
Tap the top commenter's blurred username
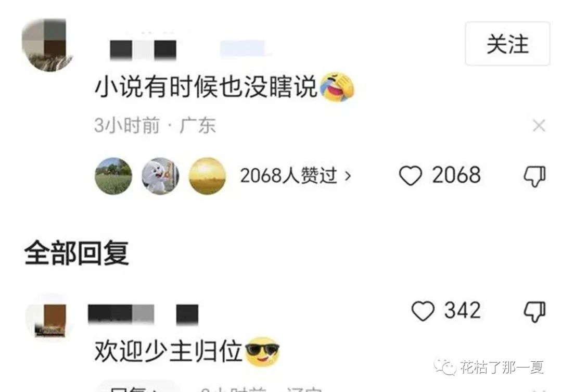(x=143, y=49)
